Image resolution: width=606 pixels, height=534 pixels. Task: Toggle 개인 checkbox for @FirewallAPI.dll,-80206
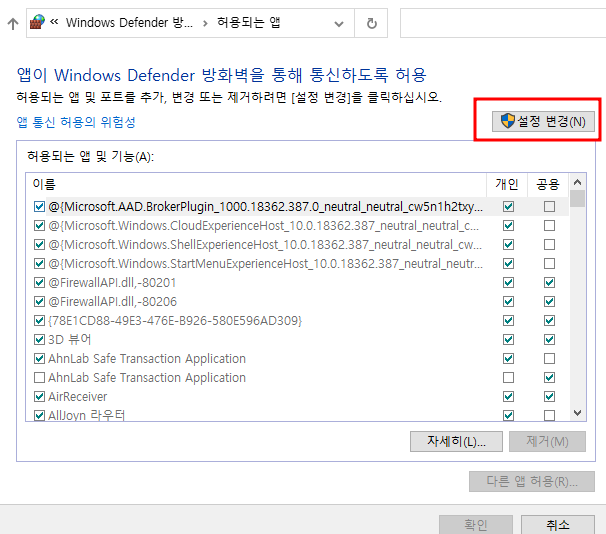pyautogui.click(x=508, y=301)
